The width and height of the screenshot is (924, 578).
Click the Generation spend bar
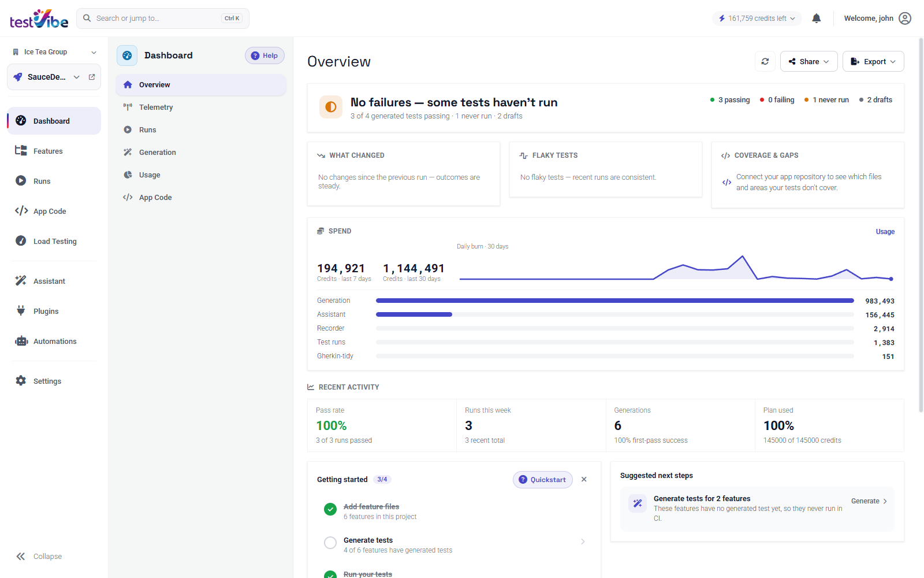click(x=614, y=301)
